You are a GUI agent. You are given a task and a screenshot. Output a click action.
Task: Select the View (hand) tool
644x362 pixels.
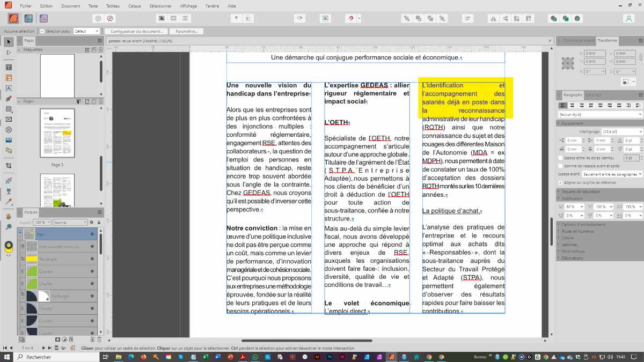click(9, 217)
